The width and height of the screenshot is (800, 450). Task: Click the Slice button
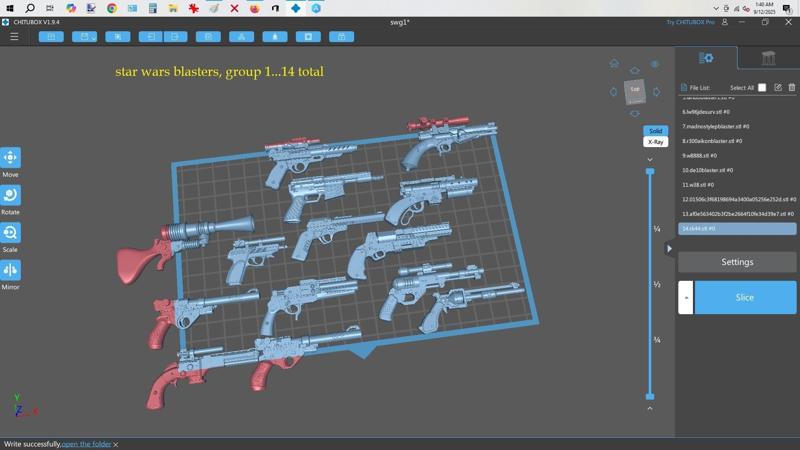[x=745, y=297]
